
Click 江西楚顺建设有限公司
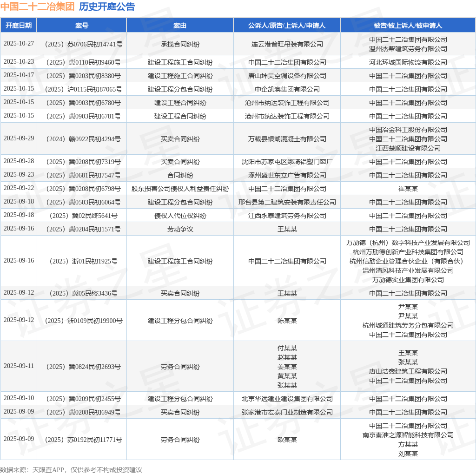coord(408,148)
